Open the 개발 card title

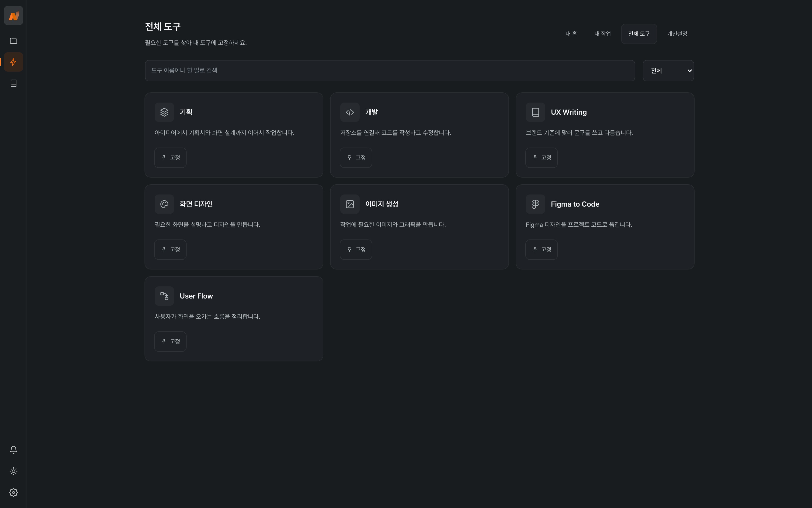[x=371, y=112]
